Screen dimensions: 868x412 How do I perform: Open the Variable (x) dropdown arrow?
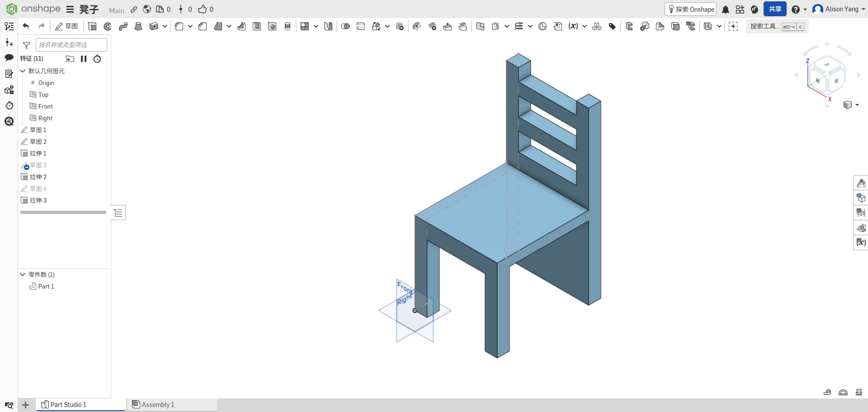(585, 26)
